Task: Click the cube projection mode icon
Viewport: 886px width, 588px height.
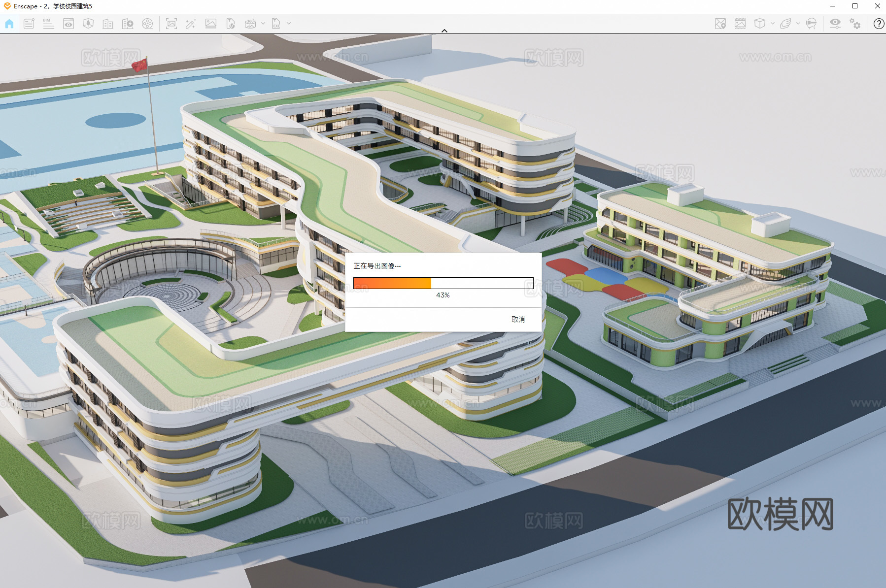Action: pyautogui.click(x=760, y=24)
